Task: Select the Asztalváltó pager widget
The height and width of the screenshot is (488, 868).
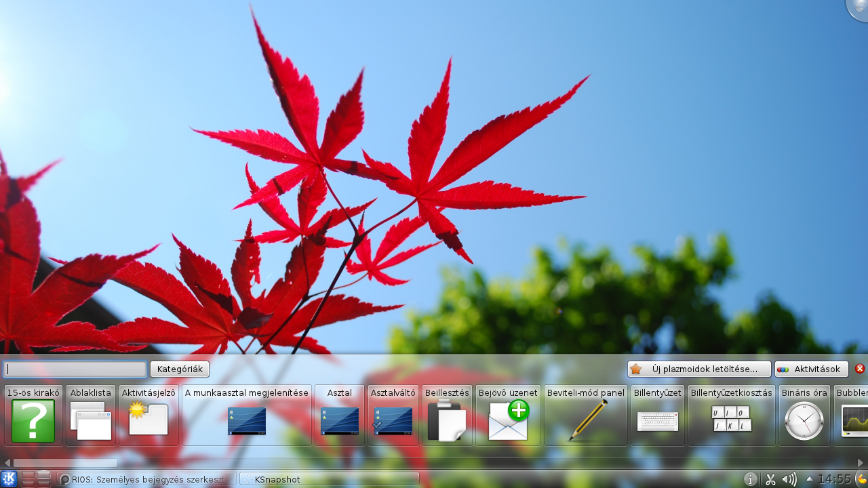Action: coord(393,415)
